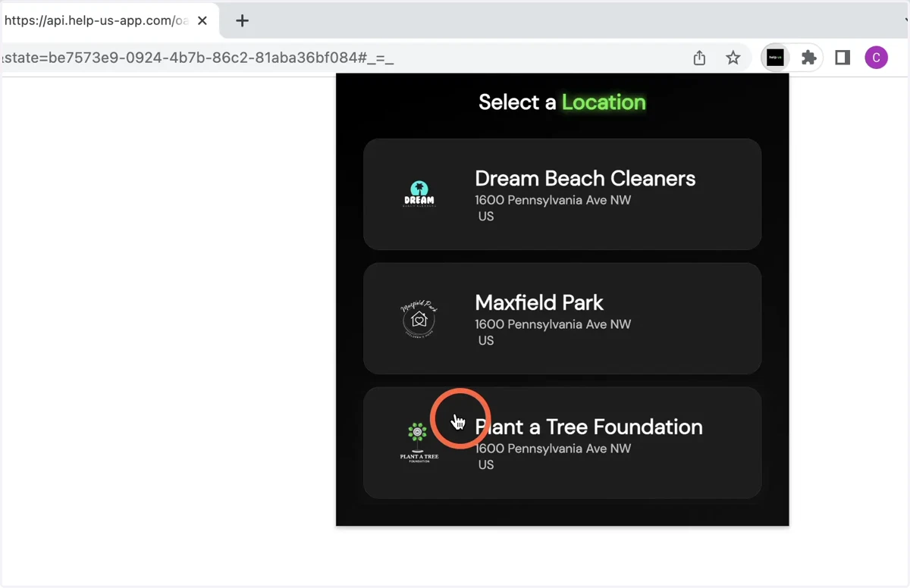Open a new tab with the plus button

coord(242,21)
